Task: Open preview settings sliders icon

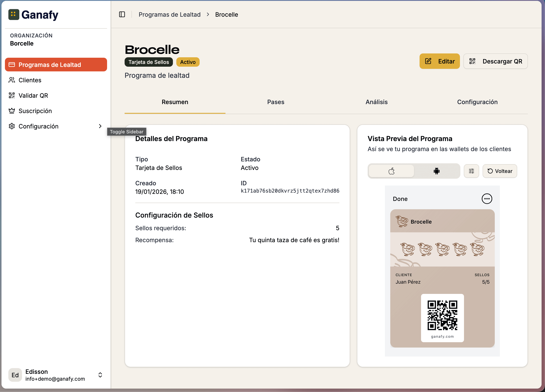Action: [x=471, y=171]
